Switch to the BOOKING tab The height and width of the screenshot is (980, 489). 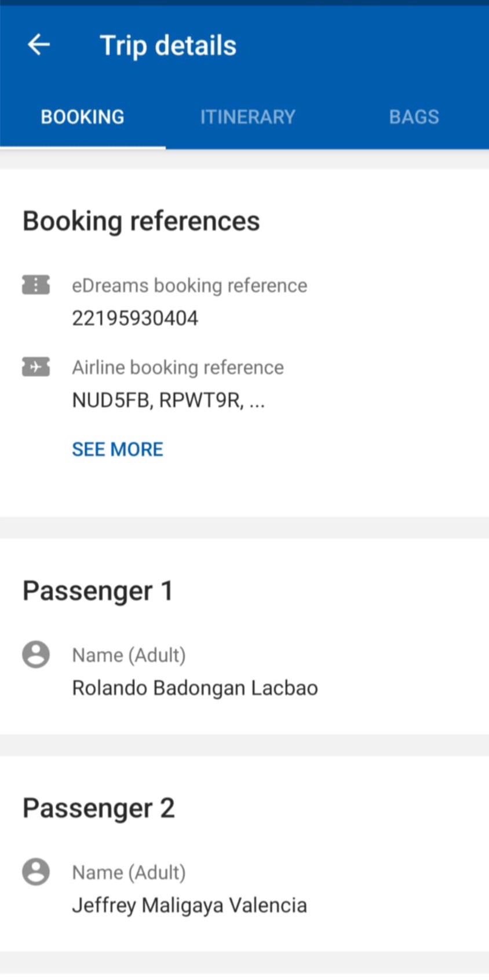pos(82,117)
